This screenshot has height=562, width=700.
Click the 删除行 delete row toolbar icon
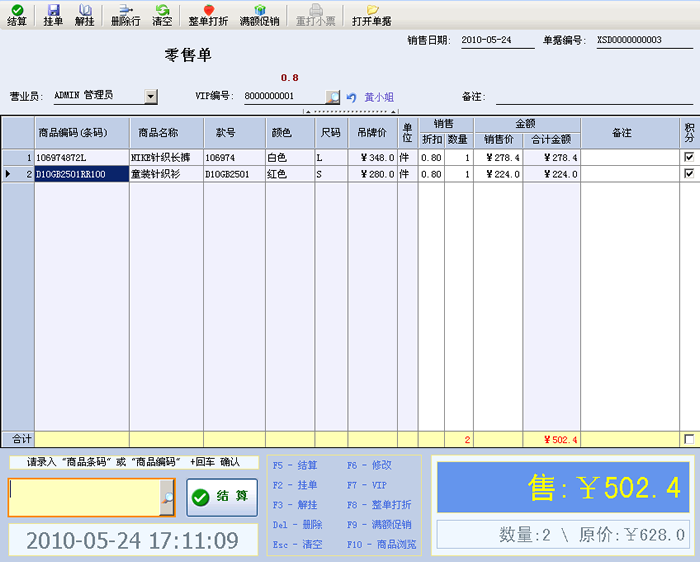[x=125, y=15]
